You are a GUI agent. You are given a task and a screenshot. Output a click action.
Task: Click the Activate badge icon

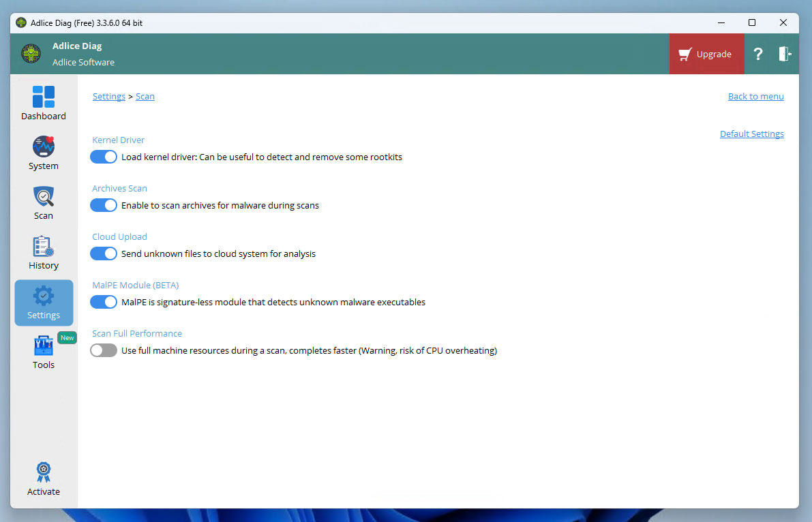[44, 472]
